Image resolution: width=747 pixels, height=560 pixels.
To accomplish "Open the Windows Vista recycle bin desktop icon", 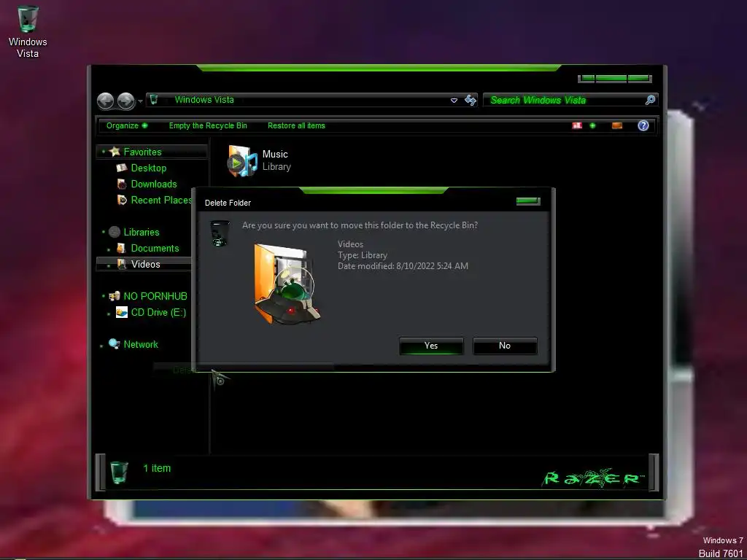I will click(28, 31).
